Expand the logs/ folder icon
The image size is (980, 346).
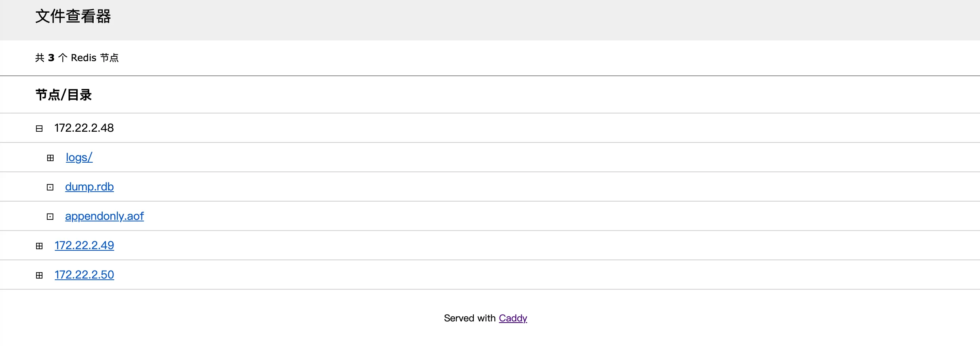click(x=50, y=158)
